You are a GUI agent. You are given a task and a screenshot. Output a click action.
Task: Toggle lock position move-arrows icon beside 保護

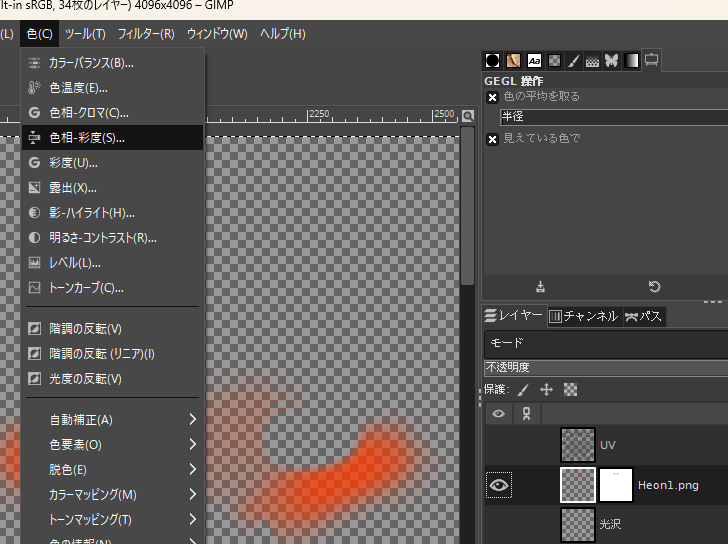click(x=546, y=389)
